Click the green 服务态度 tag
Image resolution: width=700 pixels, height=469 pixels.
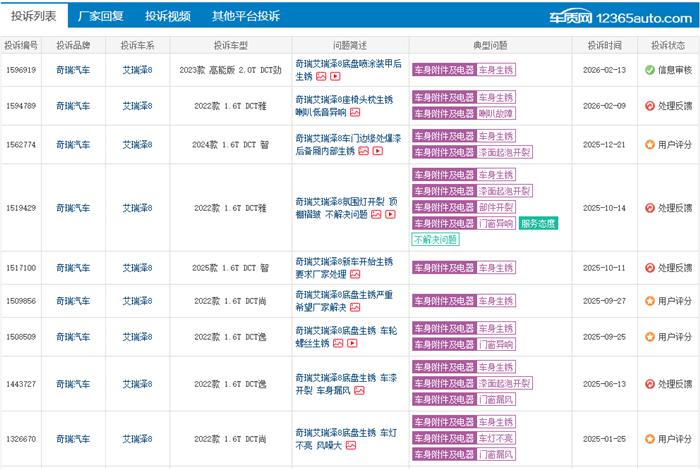pos(538,223)
